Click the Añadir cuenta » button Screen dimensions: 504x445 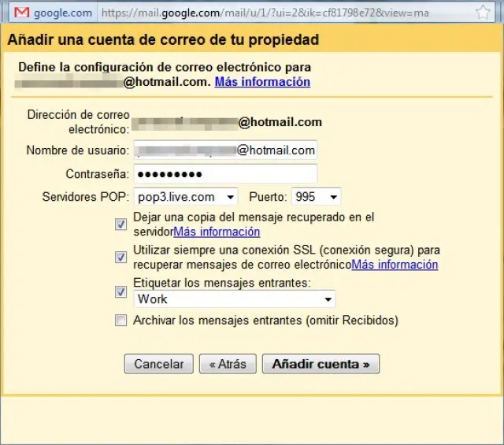tap(321, 364)
